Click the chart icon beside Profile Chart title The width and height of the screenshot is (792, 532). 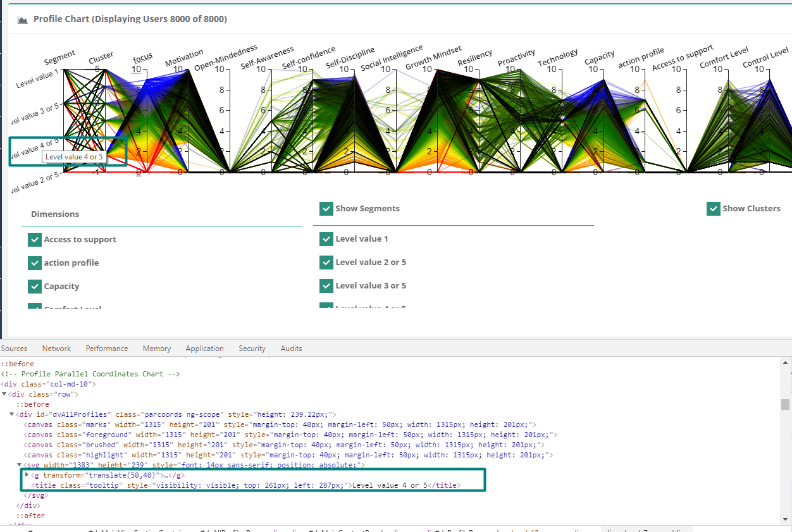(22, 19)
